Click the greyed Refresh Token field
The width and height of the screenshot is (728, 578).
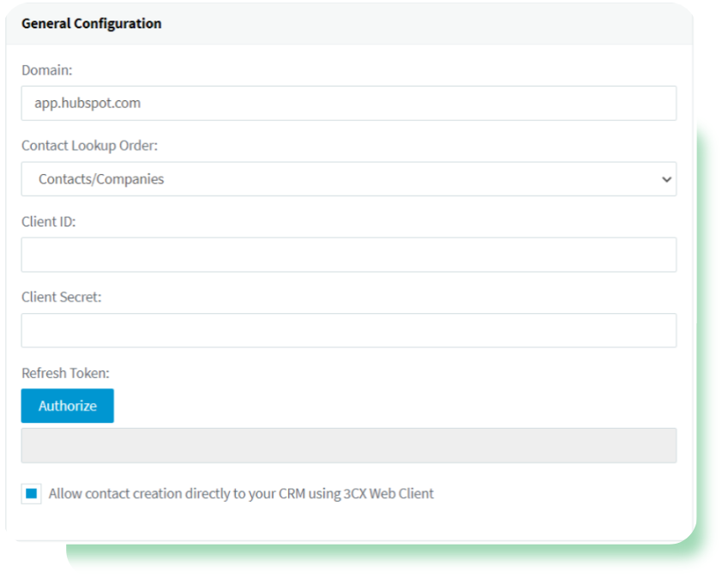click(349, 446)
